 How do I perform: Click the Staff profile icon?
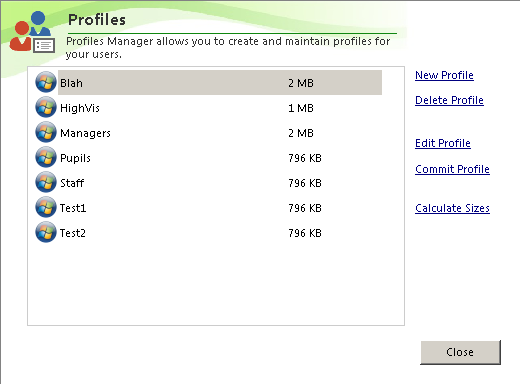coord(46,182)
